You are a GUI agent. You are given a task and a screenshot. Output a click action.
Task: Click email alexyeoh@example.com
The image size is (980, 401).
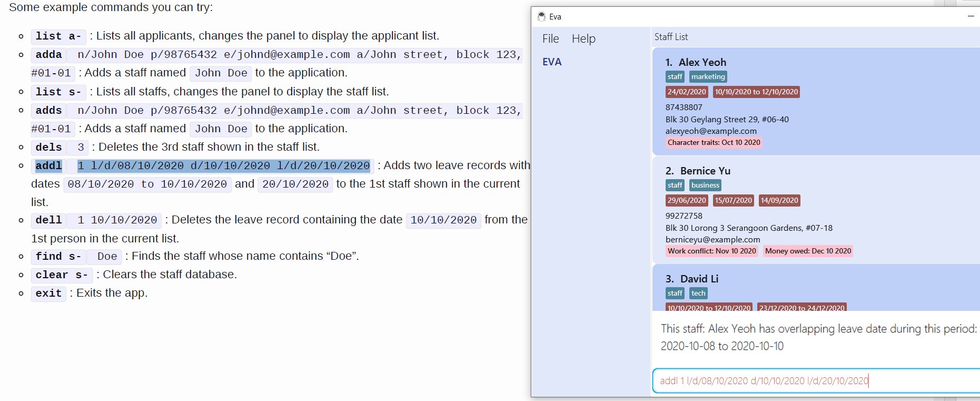tap(711, 131)
